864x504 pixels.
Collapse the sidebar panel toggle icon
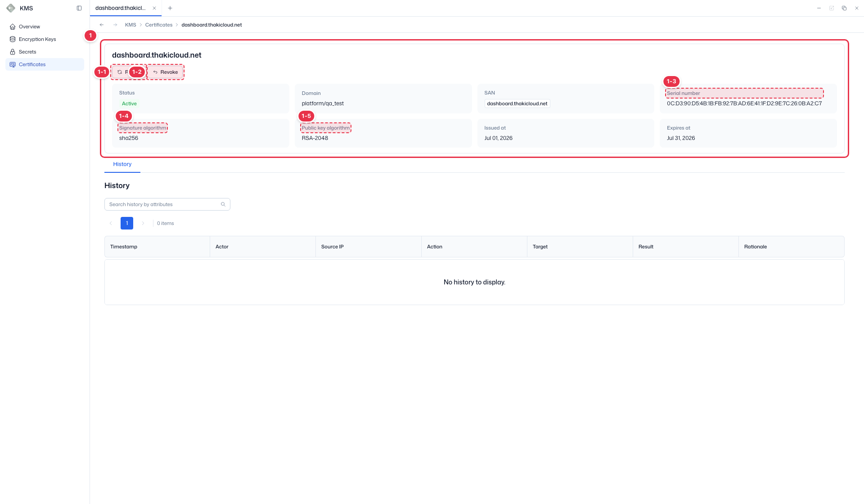pos(79,8)
